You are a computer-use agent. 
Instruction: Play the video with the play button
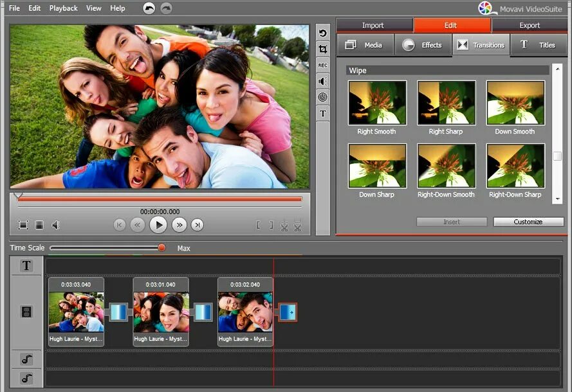158,225
